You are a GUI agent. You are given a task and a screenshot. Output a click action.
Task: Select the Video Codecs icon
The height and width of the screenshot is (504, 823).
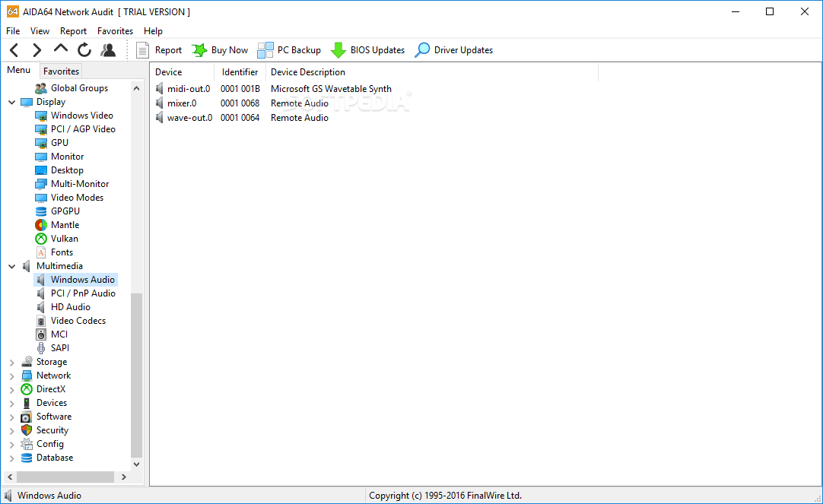41,321
